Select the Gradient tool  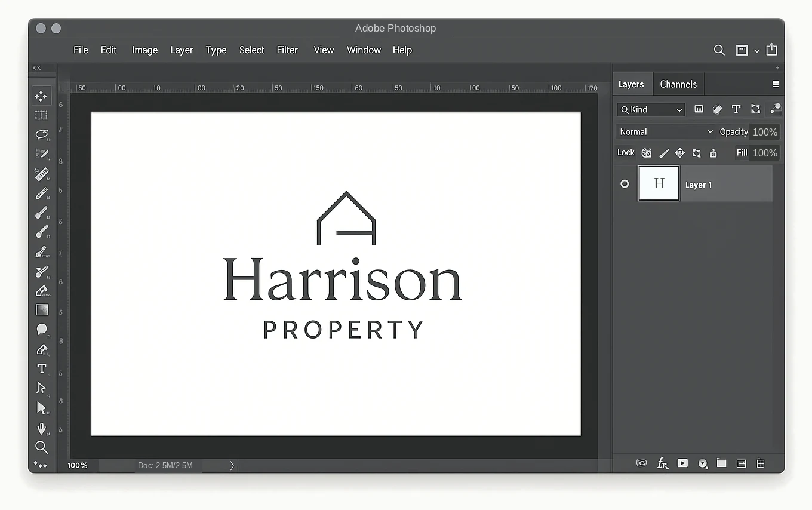(x=42, y=309)
